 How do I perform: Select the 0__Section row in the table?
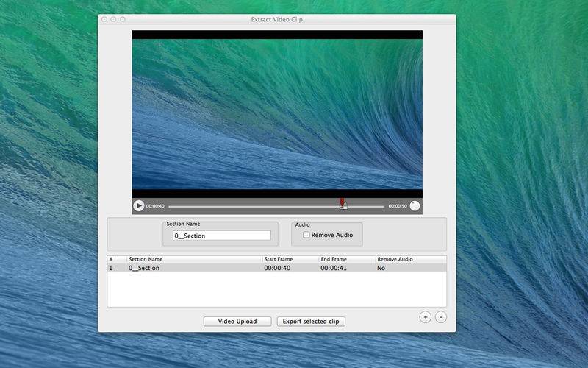tap(277, 268)
